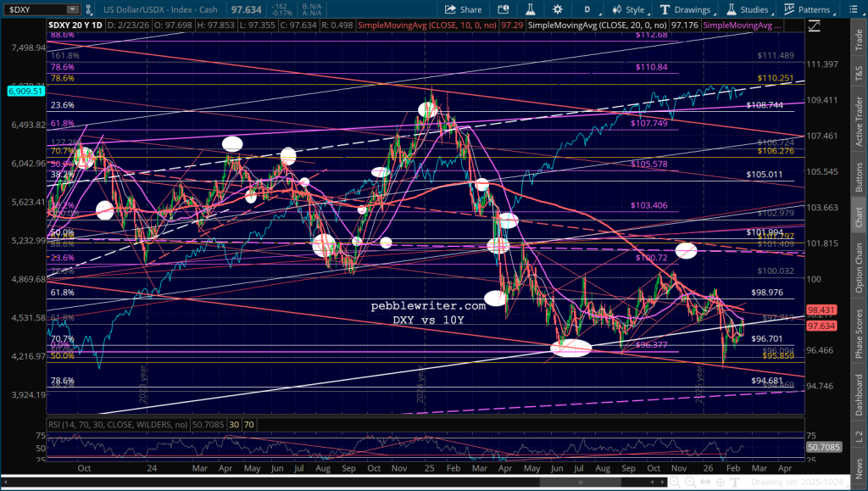Zoom in using the plus magnifier
This screenshot has height=491, width=868.
(x=690, y=483)
